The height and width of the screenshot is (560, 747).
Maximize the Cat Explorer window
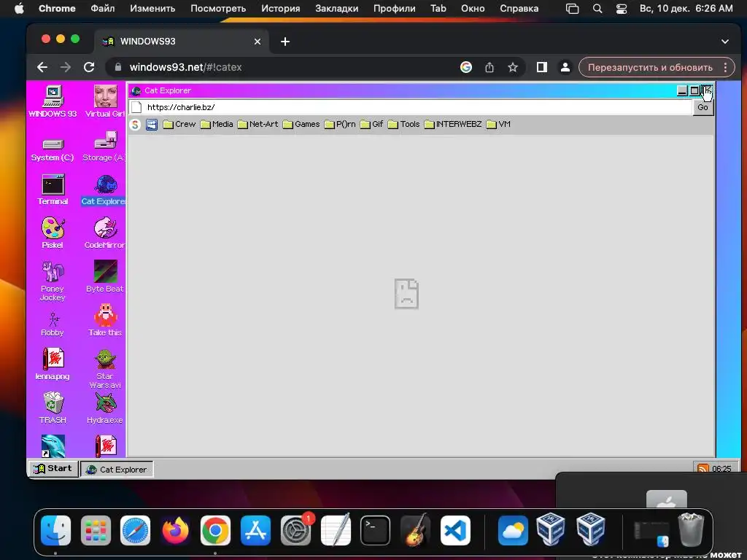[x=694, y=90]
